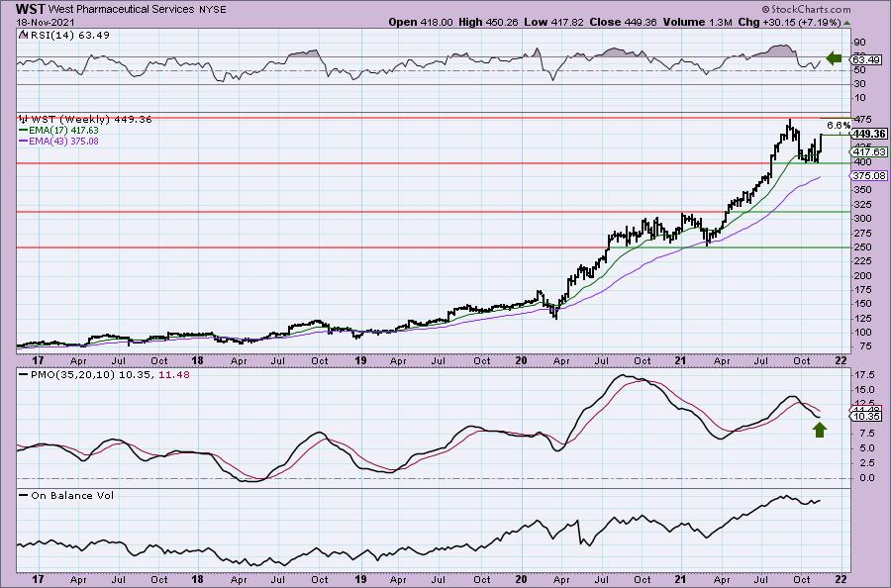Click the 10.35 PMO tag on right axis
This screenshot has height=588, width=891.
pyautogui.click(x=866, y=417)
